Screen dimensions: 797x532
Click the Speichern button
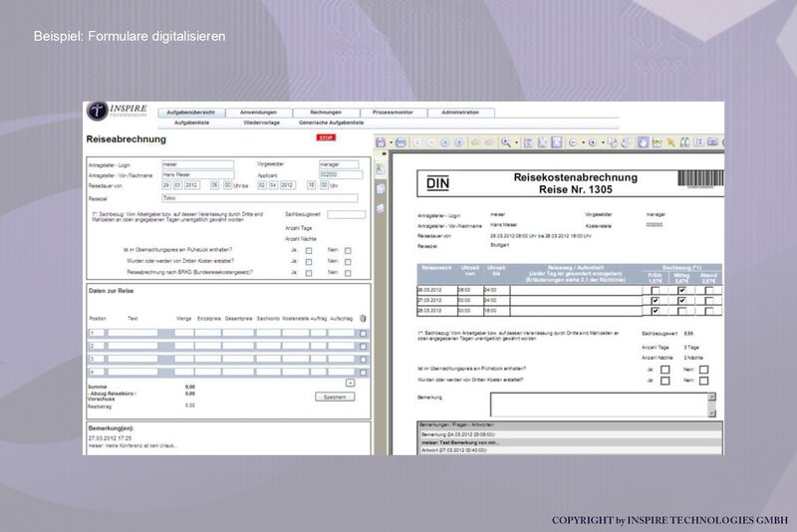point(335,397)
